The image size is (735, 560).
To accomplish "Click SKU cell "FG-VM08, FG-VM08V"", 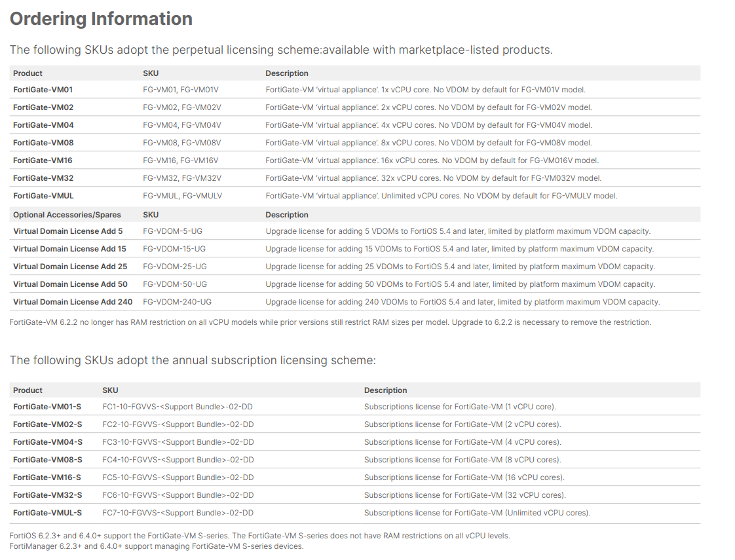I will [x=182, y=143].
